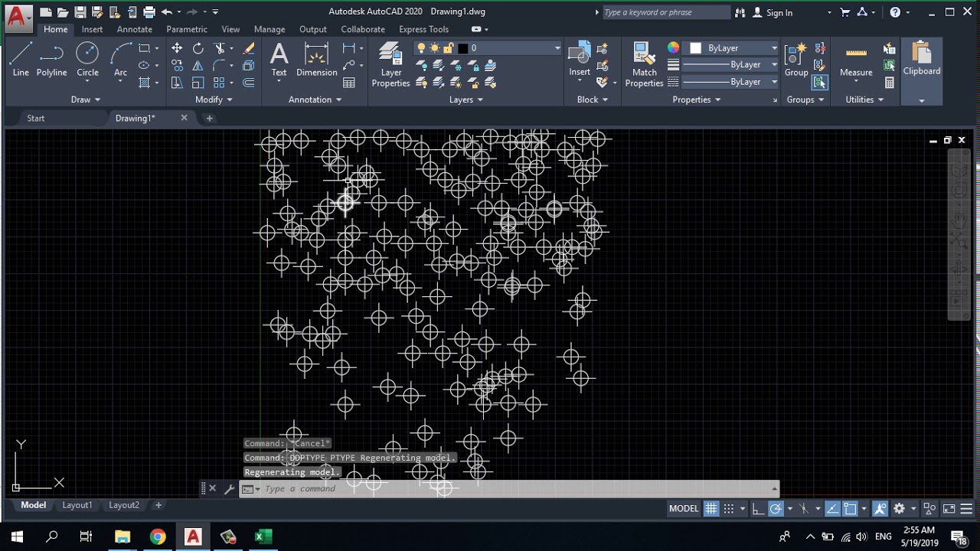Toggle Isometric drafting in status bar
Image resolution: width=980 pixels, height=551 pixels.
coord(804,508)
